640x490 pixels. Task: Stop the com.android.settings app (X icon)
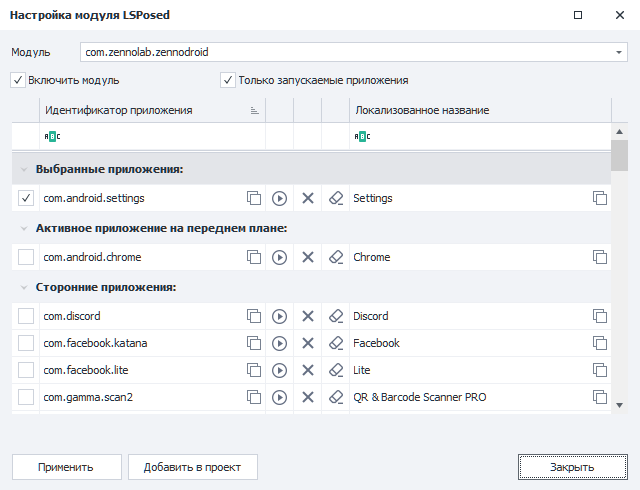tap(308, 198)
